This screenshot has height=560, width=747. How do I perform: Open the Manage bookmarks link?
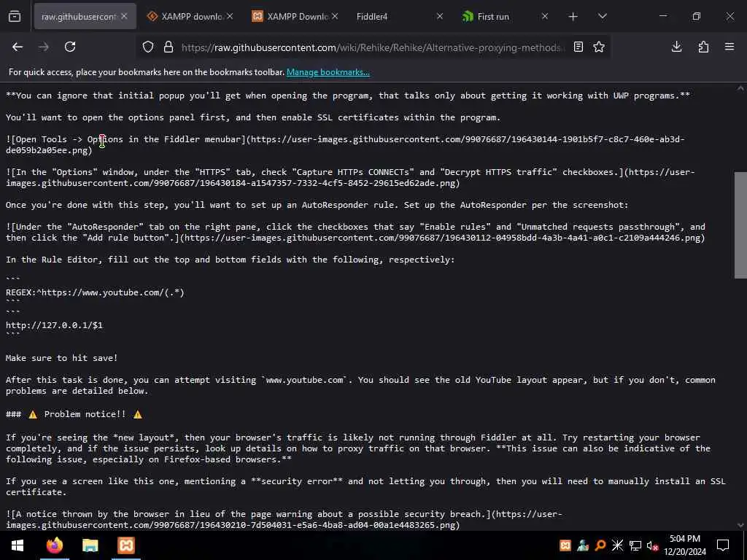coord(328,72)
